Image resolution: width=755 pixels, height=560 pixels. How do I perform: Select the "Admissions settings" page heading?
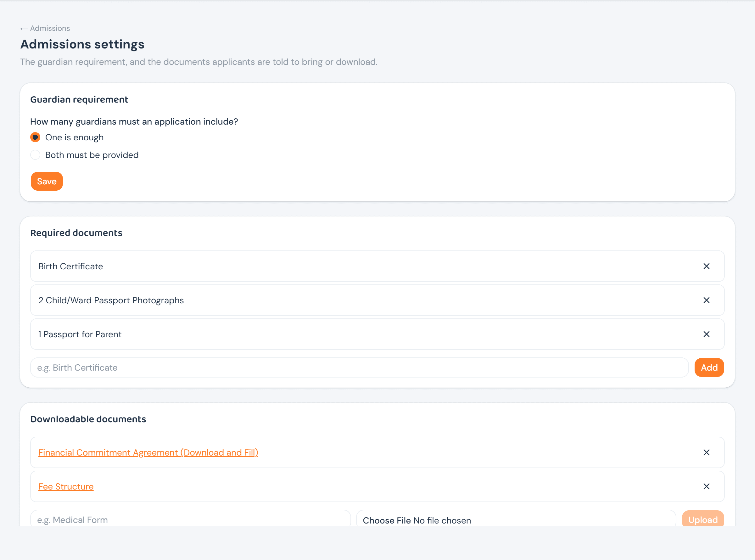click(82, 44)
